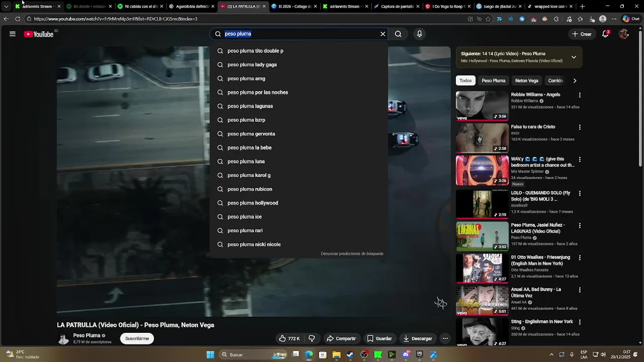Select suggestion peso pluma gervonta
Screen dimensions: 644x362
[299, 134]
